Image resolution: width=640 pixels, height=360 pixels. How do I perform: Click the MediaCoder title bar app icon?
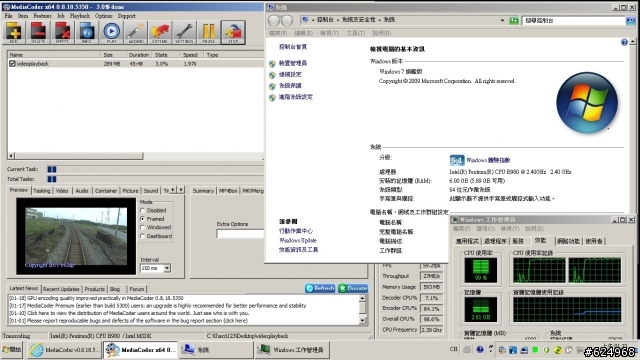(x=6, y=7)
